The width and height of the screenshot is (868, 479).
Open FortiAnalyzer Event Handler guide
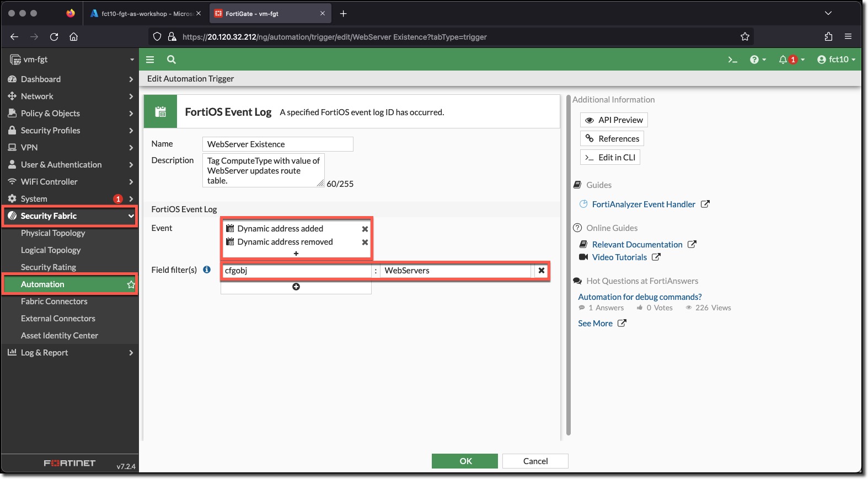644,204
